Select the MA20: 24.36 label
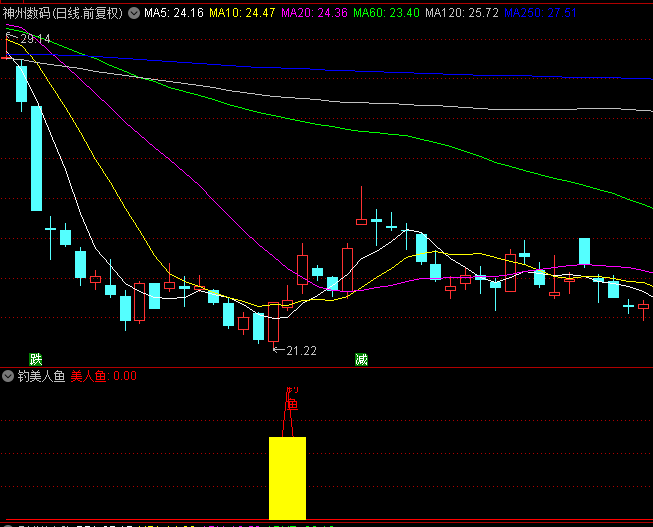Viewport: 653px width, 527px height. (x=314, y=13)
